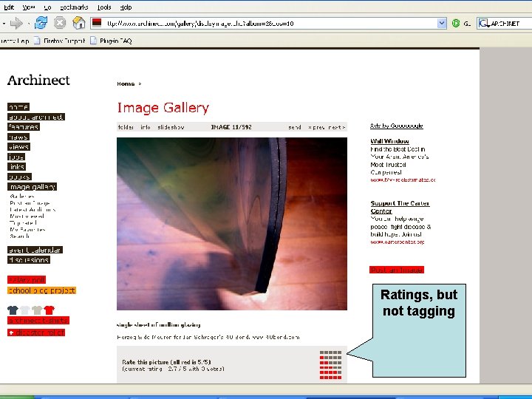Click the green Go button icon
The width and height of the screenshot is (532, 399).
[456, 24]
